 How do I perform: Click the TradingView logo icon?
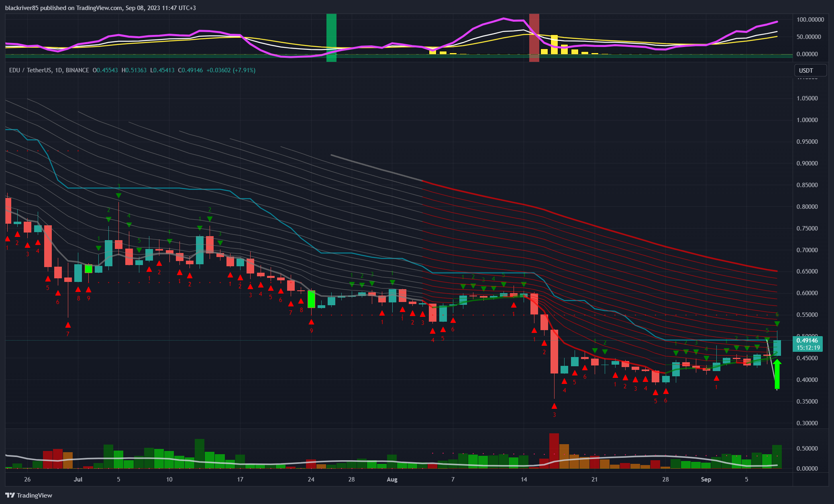click(x=10, y=495)
